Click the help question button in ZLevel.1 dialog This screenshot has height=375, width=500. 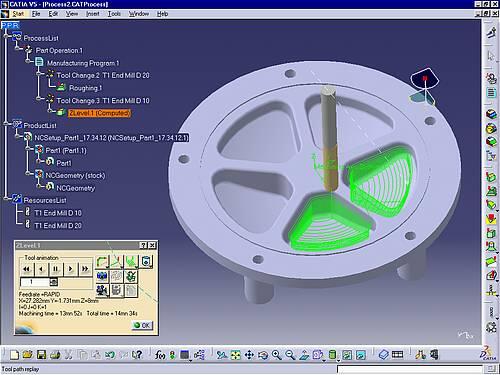pos(143,245)
